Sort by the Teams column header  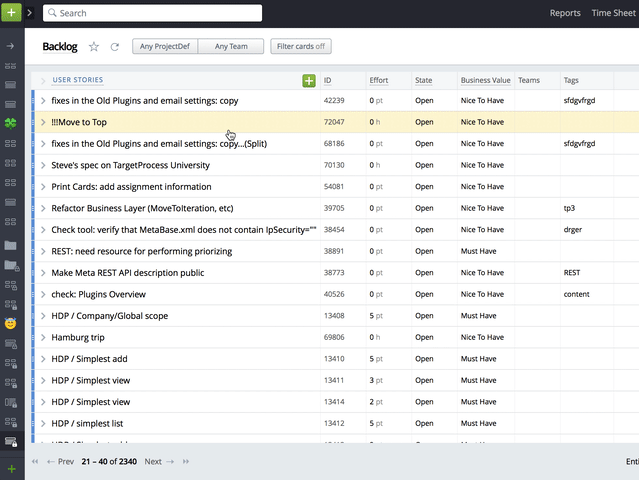click(529, 80)
